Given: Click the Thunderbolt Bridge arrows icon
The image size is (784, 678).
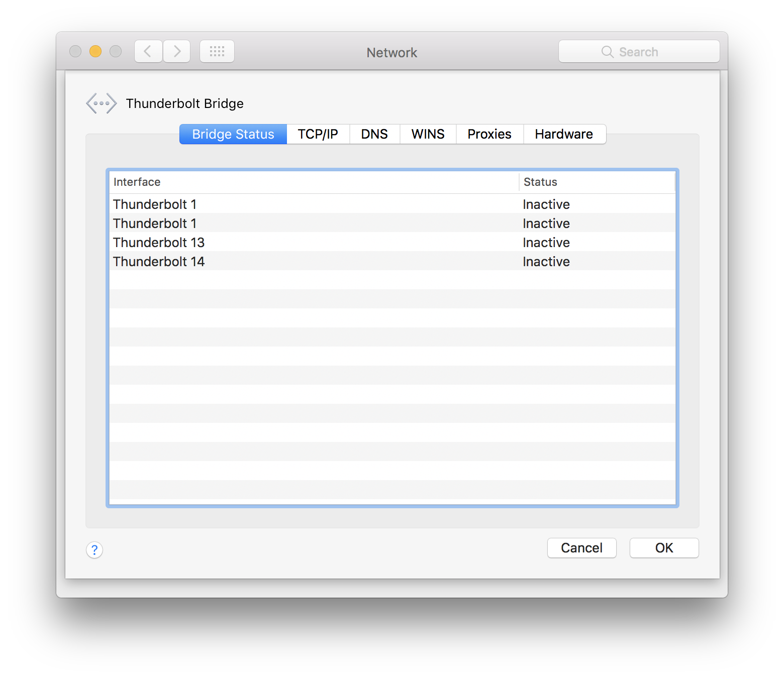Looking at the screenshot, I should coord(102,103).
